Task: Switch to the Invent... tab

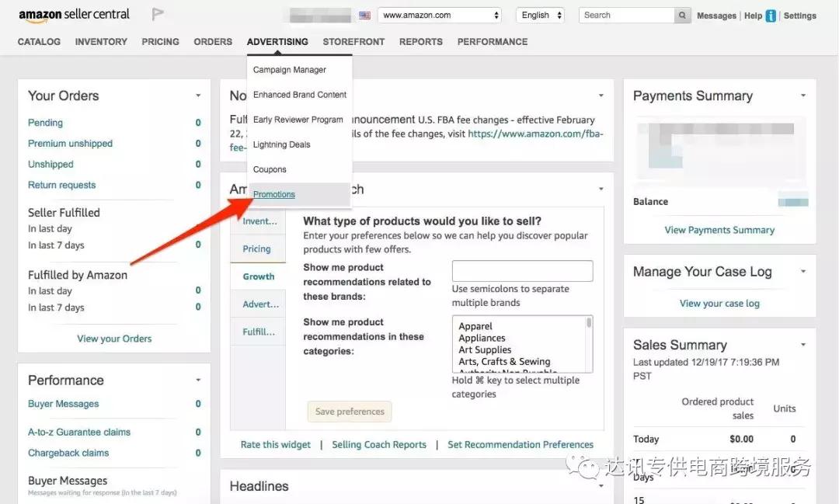Action: coord(260,221)
